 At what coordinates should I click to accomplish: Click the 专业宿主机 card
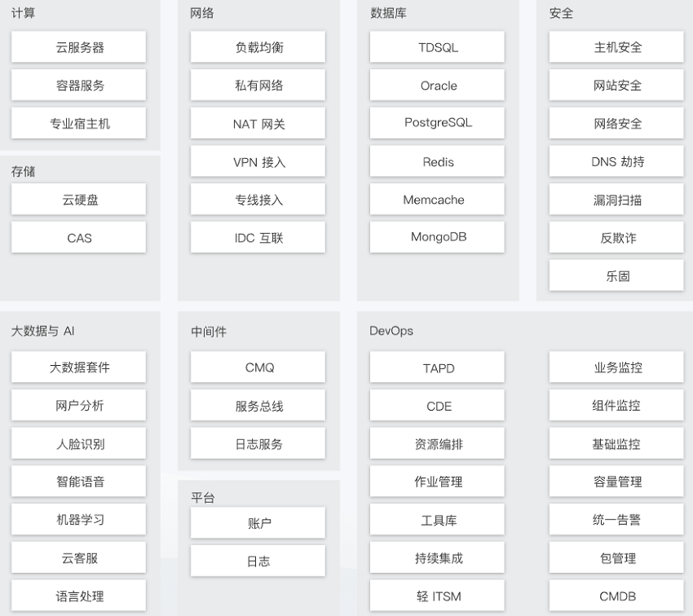coord(78,123)
